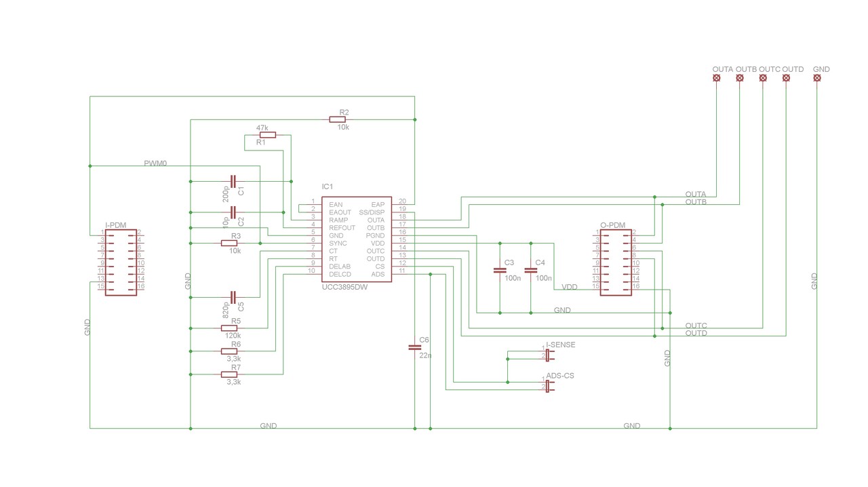
Task: Click the 200p value of C1
Action: [x=226, y=193]
